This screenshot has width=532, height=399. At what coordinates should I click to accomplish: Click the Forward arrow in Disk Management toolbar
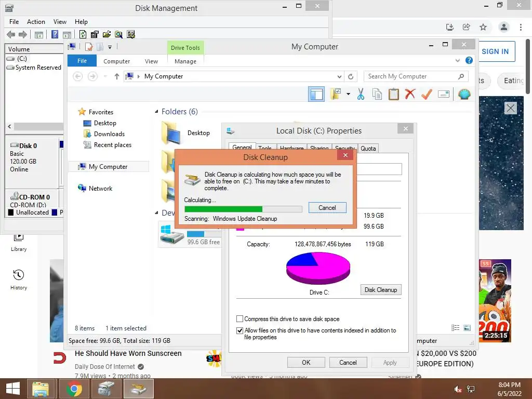tap(23, 34)
